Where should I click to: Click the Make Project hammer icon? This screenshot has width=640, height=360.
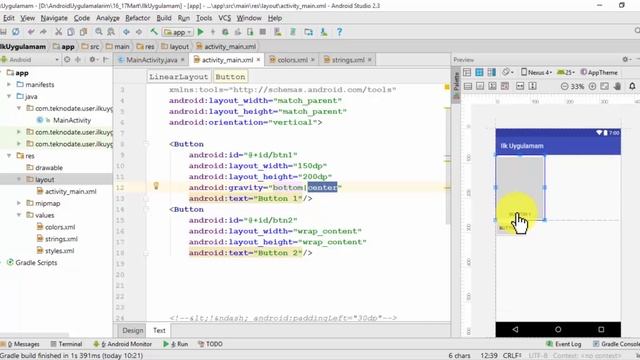(x=154, y=32)
